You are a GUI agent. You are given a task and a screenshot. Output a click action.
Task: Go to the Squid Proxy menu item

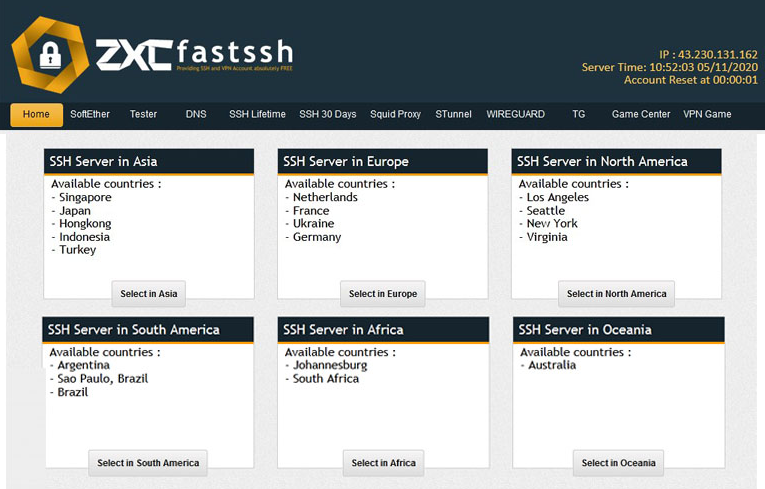395,114
